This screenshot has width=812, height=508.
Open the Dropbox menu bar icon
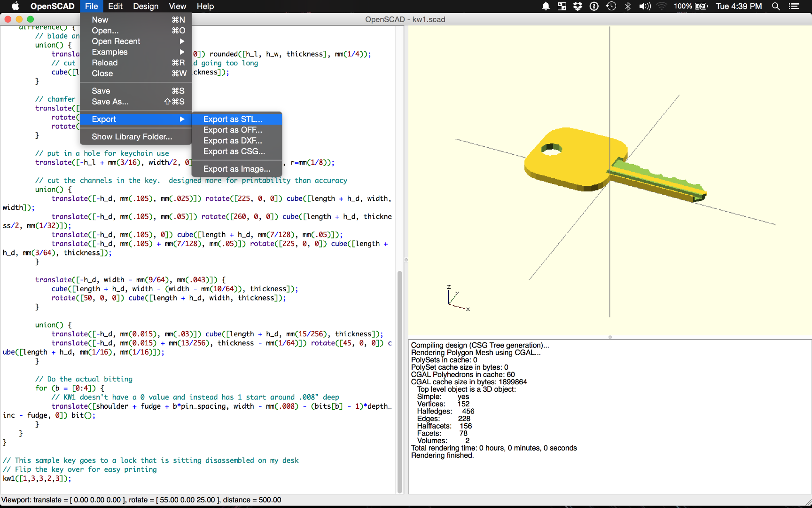tap(578, 6)
